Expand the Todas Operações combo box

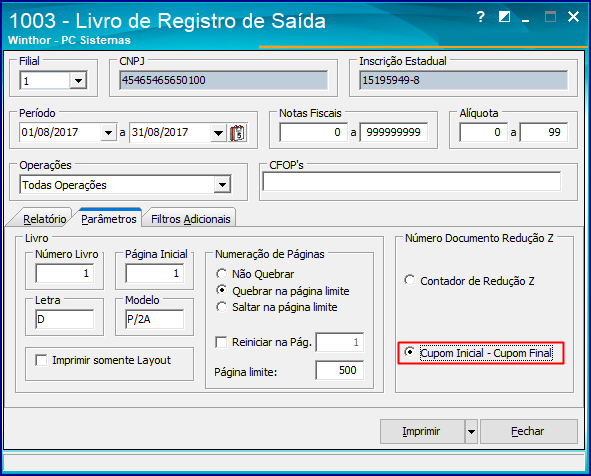222,185
